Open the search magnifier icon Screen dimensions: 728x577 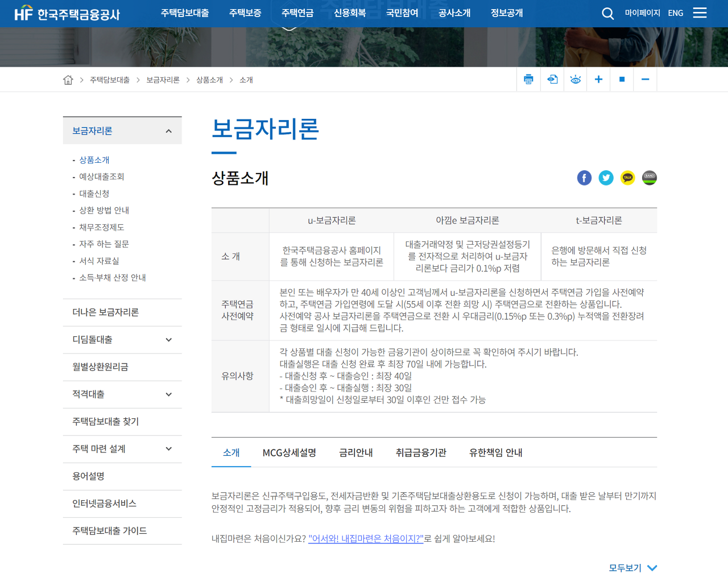click(x=607, y=13)
